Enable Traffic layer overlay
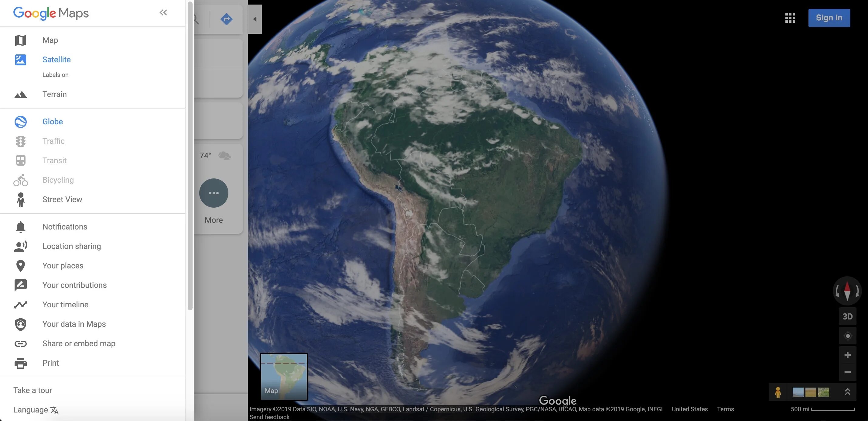Screen dimensions: 868x421 [53, 141]
